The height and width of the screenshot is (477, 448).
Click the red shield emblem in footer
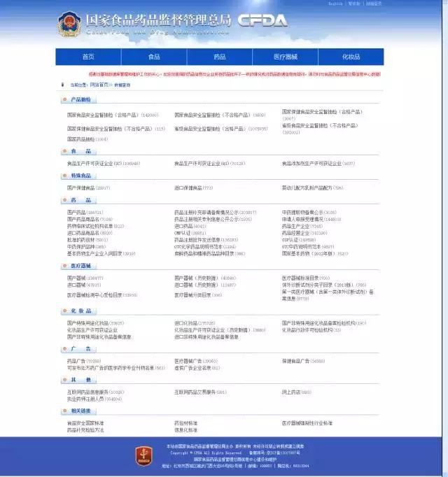(143, 456)
